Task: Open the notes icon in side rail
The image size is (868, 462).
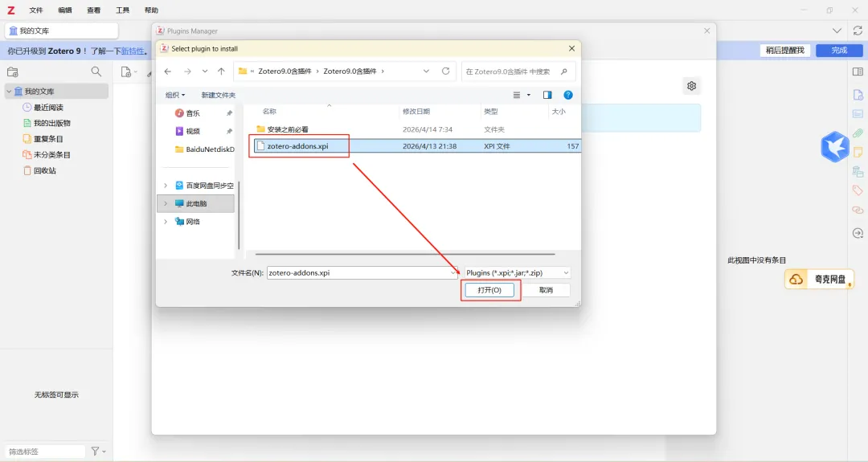Action: (x=858, y=152)
